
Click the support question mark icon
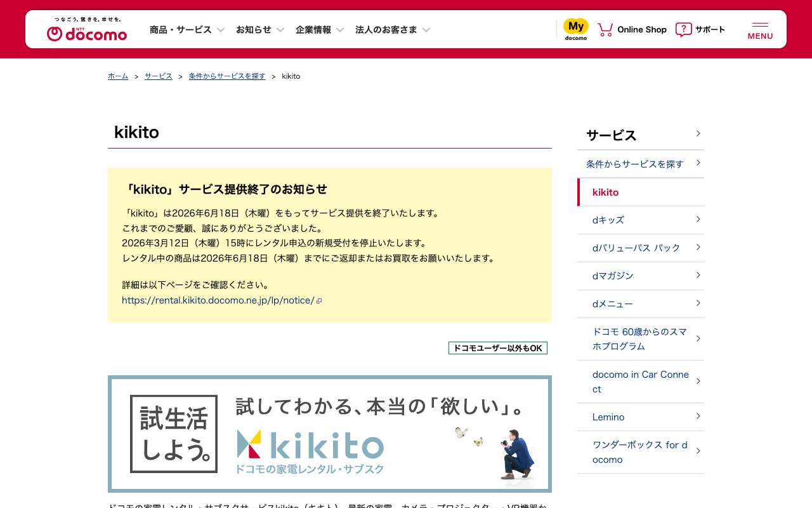pos(683,29)
